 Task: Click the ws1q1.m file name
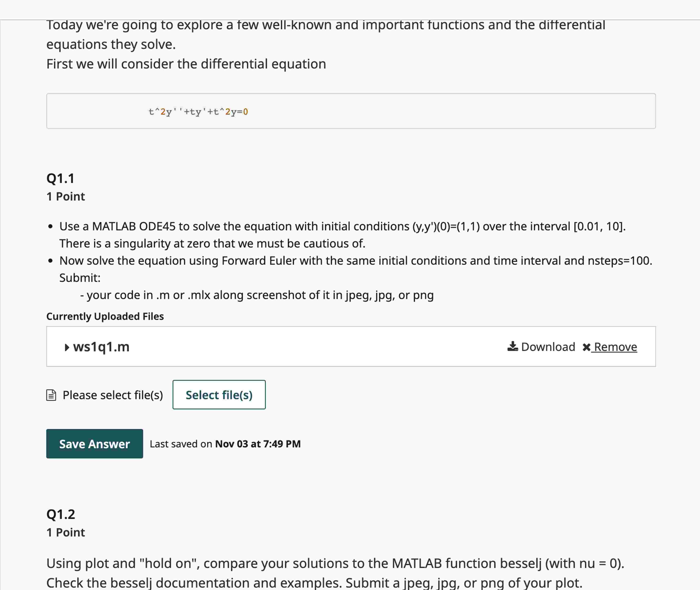point(101,347)
